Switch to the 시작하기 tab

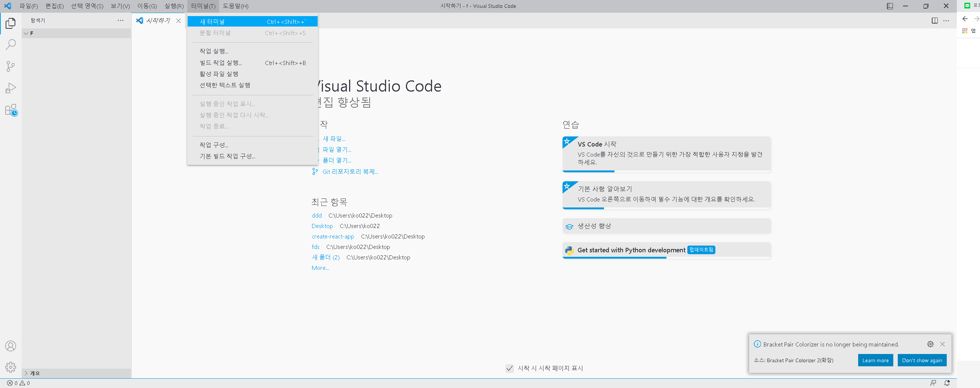pyautogui.click(x=158, y=21)
